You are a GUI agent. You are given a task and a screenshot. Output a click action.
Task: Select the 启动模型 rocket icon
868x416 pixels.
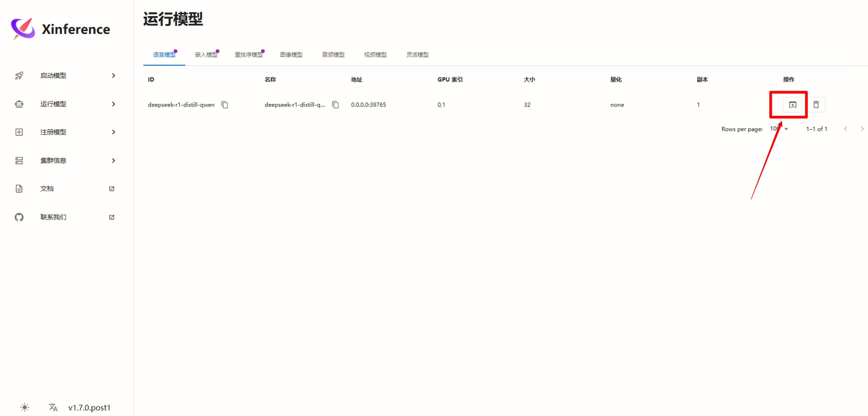[x=19, y=76]
